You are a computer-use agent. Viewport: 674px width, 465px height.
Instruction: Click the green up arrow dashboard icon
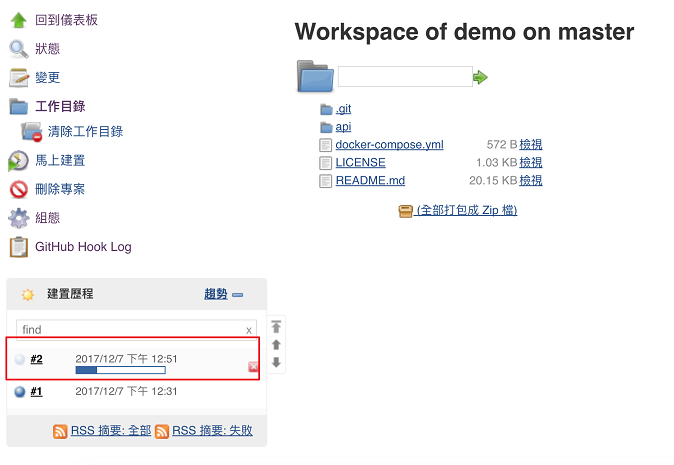(x=18, y=20)
